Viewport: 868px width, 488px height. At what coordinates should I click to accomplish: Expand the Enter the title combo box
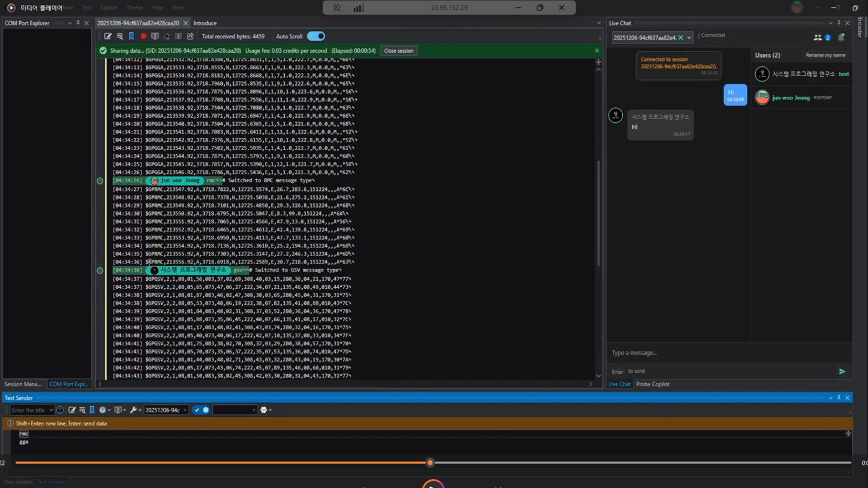pyautogui.click(x=51, y=410)
